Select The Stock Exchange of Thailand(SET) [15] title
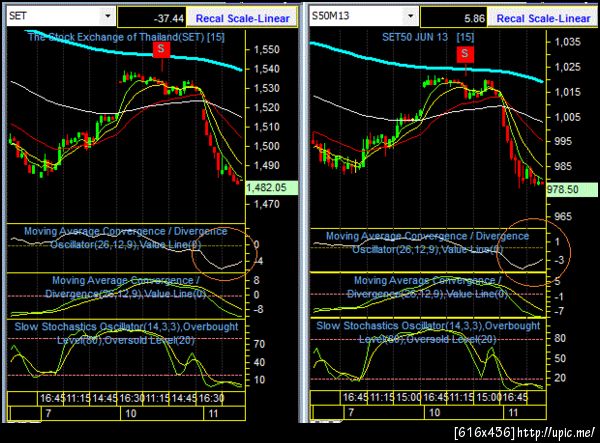The image size is (600, 443). [x=126, y=37]
